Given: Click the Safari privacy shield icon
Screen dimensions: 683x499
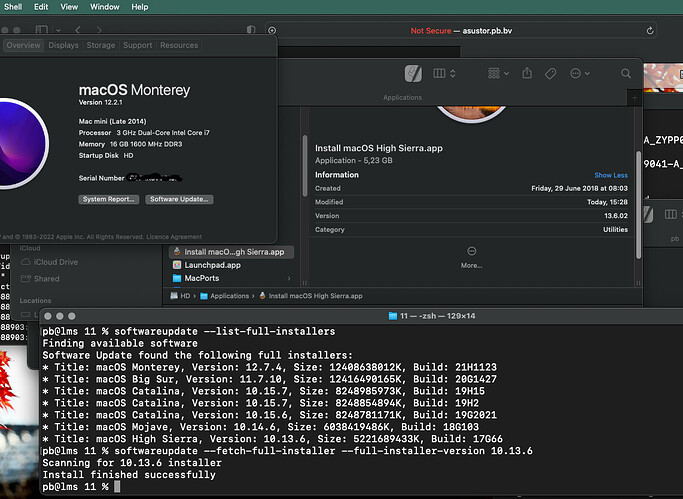Looking at the screenshot, I should (x=251, y=30).
